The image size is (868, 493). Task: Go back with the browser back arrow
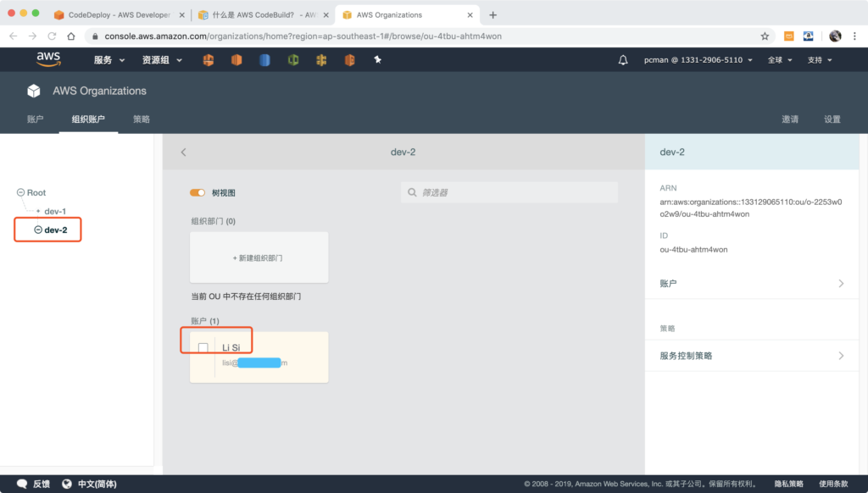[14, 36]
